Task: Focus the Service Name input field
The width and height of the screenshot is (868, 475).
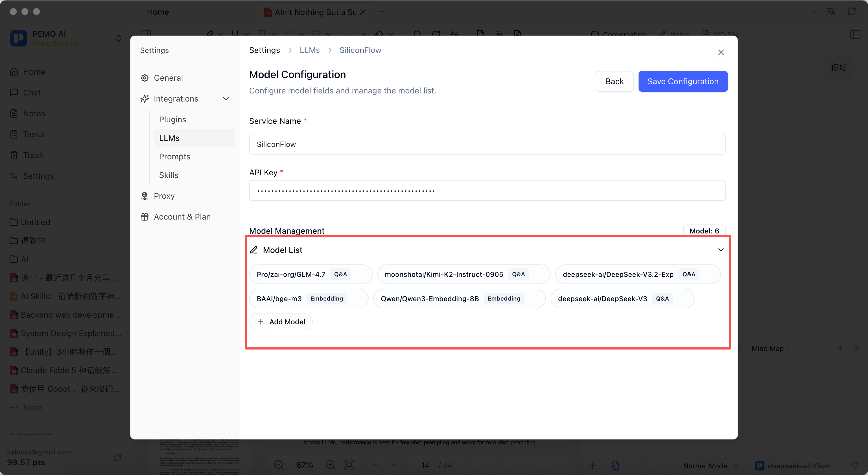Action: click(487, 144)
